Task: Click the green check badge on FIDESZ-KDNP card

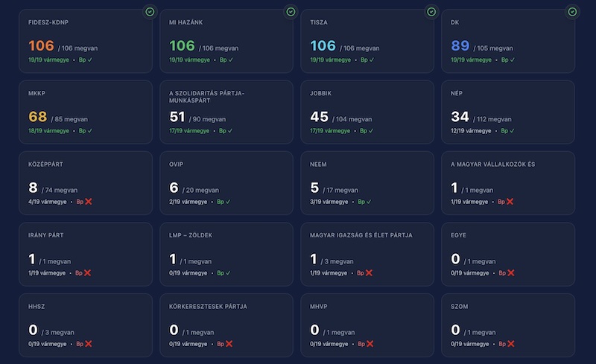Action: click(x=150, y=12)
